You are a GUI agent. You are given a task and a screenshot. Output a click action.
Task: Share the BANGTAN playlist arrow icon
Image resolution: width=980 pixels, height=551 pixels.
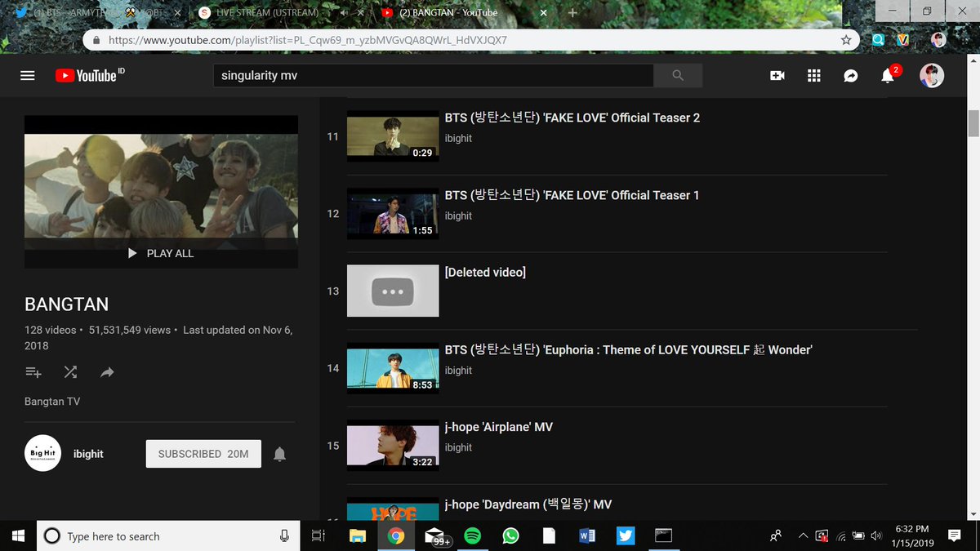pos(107,372)
